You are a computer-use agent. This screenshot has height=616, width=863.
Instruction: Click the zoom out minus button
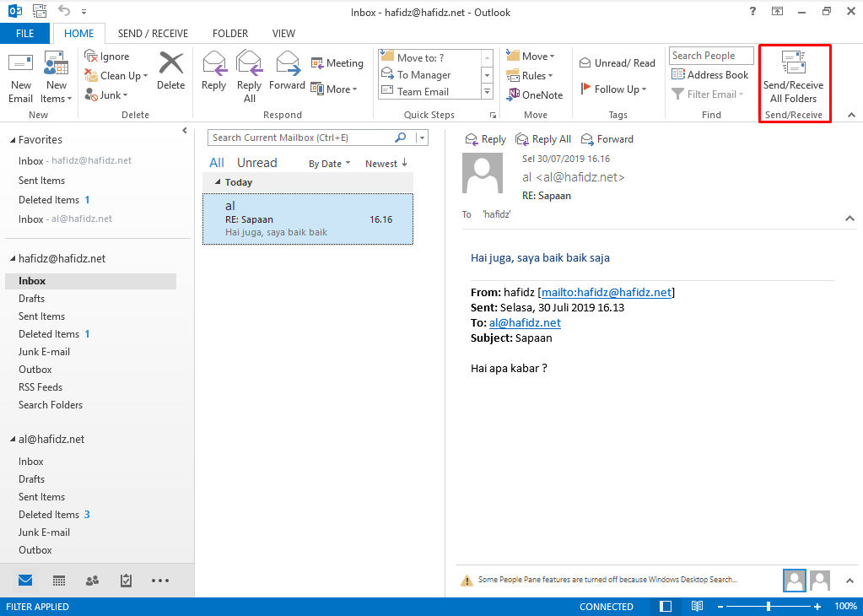(x=720, y=607)
